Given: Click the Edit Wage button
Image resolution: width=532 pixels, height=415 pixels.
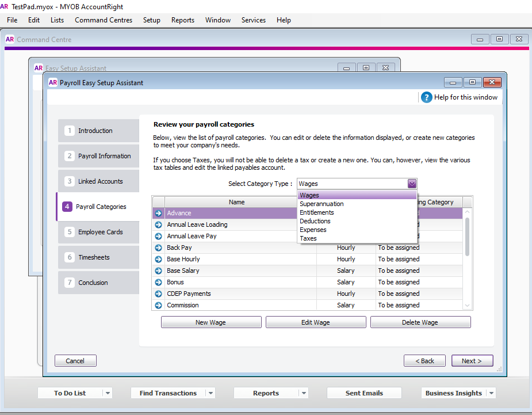Looking at the screenshot, I should tap(316, 322).
